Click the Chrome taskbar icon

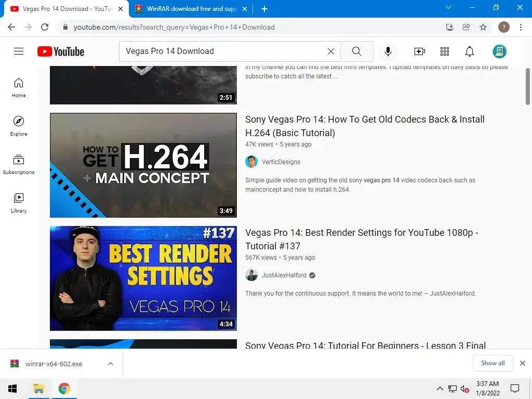[x=64, y=389]
